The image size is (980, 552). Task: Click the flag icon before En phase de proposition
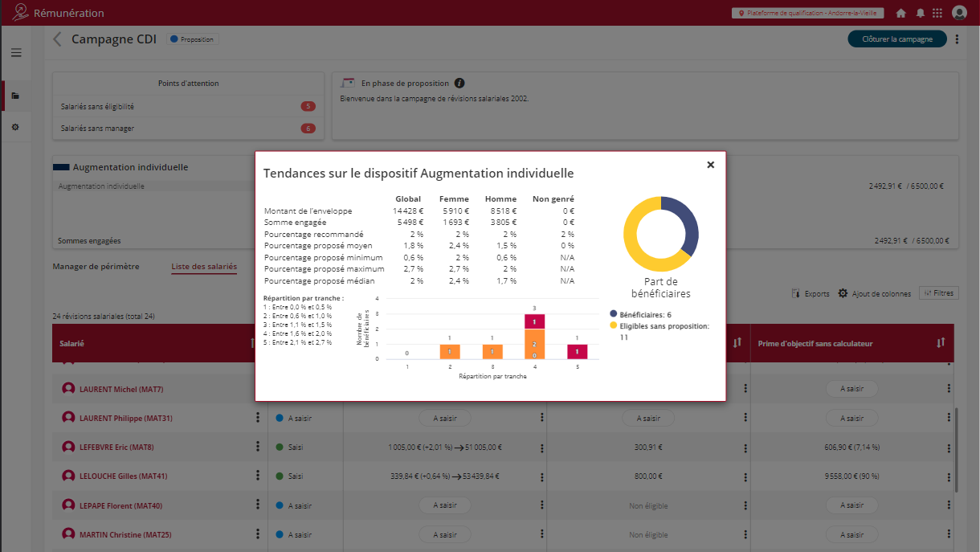pos(348,83)
